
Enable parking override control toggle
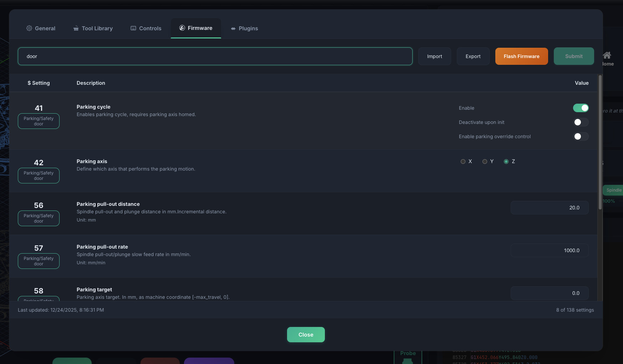click(581, 136)
